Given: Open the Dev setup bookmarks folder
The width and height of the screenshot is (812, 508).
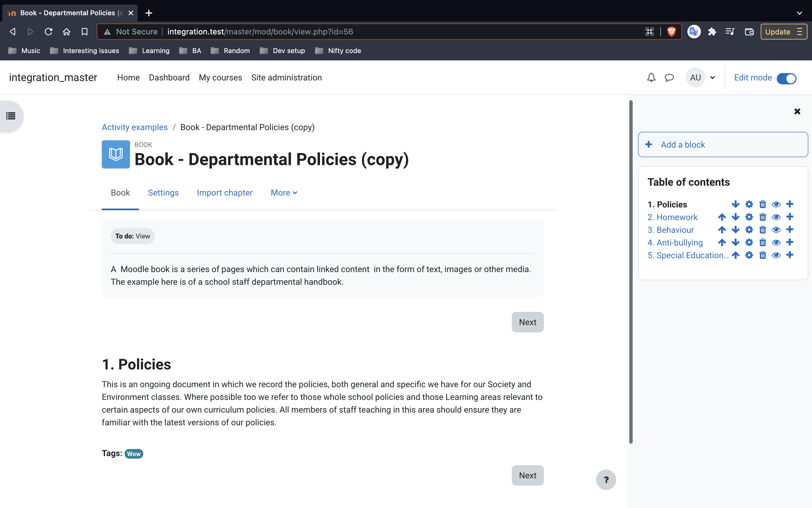Looking at the screenshot, I should [282, 51].
